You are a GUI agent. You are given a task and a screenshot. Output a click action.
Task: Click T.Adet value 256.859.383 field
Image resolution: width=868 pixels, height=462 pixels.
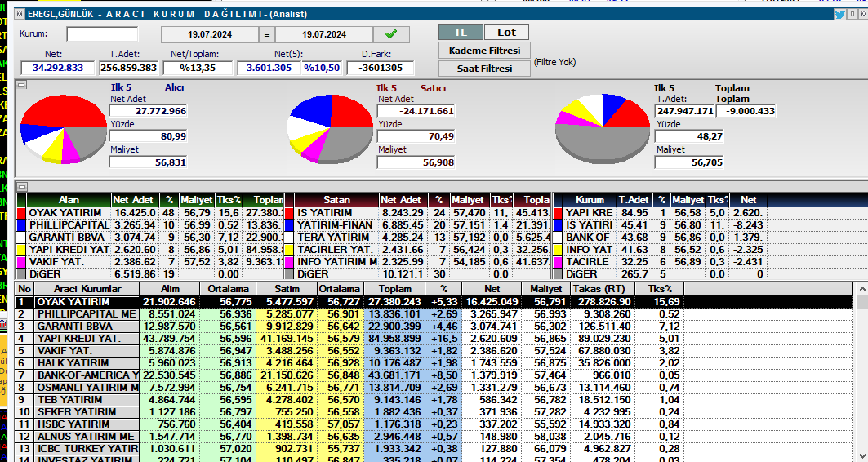129,68
